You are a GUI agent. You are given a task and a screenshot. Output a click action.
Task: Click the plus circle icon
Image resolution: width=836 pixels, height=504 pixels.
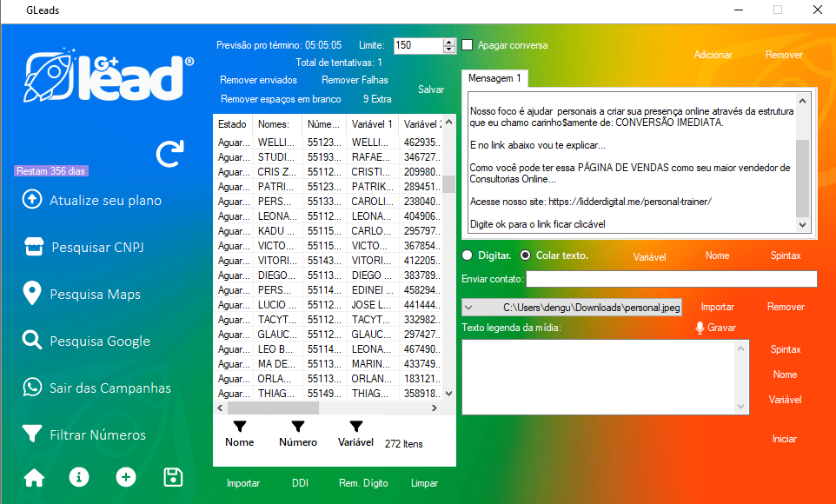tap(126, 477)
